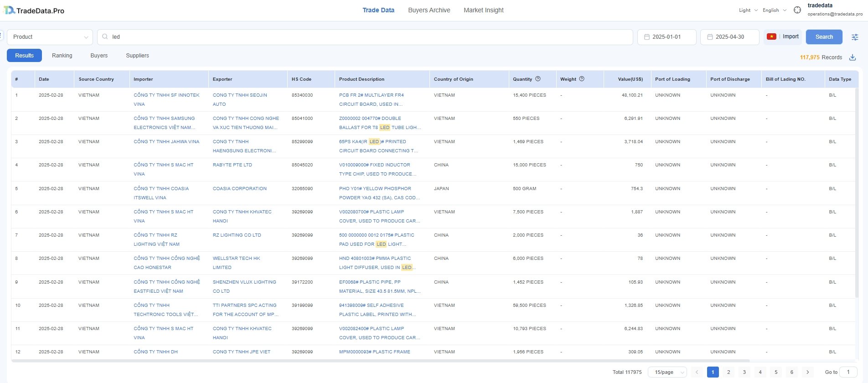Image resolution: width=868 pixels, height=383 pixels.
Task: Switch to the Suppliers tab
Action: tap(137, 56)
